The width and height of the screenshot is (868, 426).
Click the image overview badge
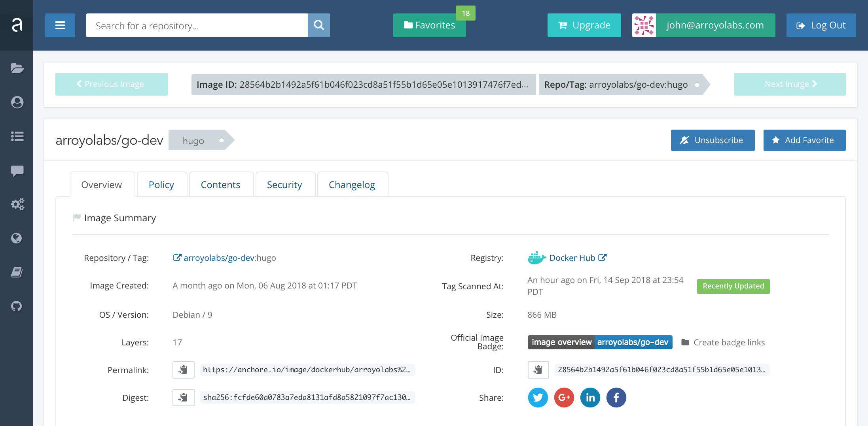(x=600, y=342)
